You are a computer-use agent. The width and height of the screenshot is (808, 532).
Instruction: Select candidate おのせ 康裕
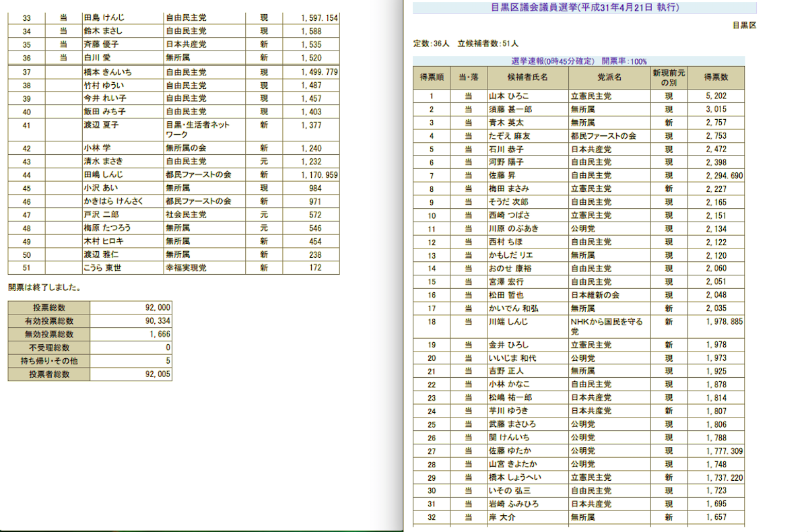coord(509,268)
